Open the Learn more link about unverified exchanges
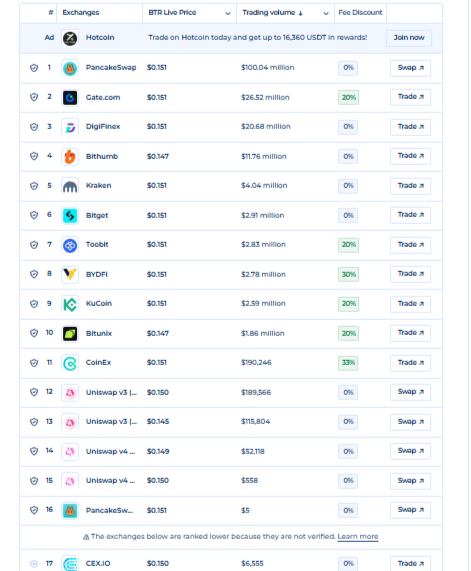The height and width of the screenshot is (571, 471). 358,536
